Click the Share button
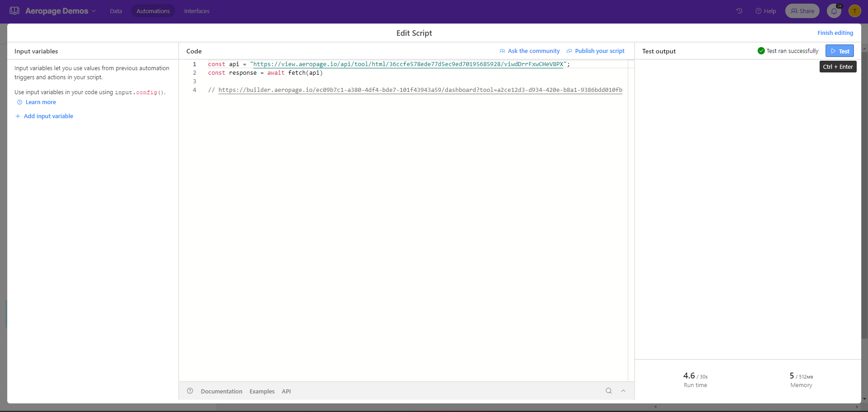 (x=802, y=11)
